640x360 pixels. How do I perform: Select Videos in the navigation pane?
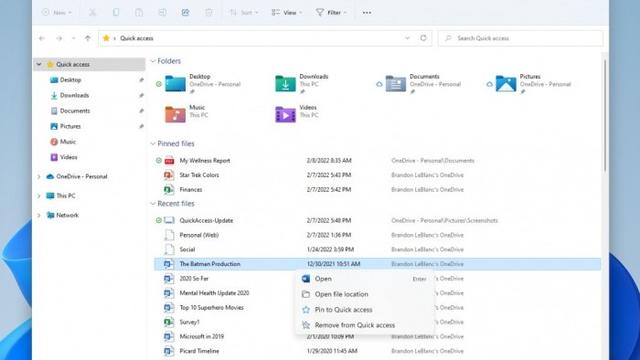[x=68, y=157]
